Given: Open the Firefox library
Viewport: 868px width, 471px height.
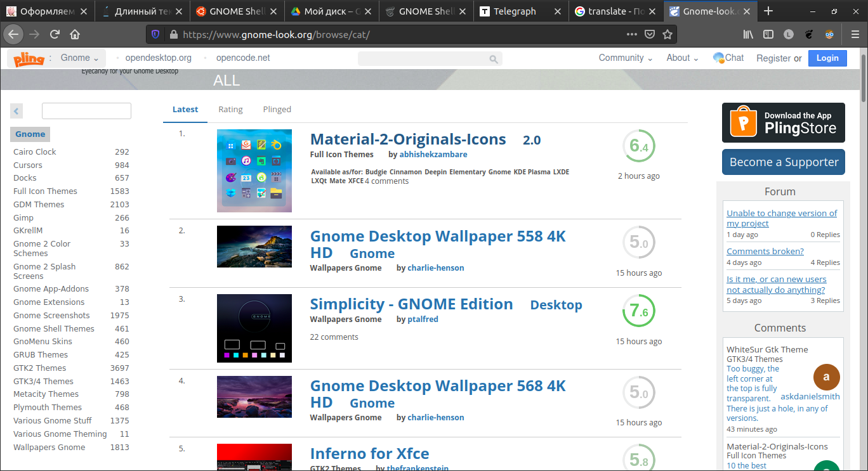Looking at the screenshot, I should click(748, 34).
